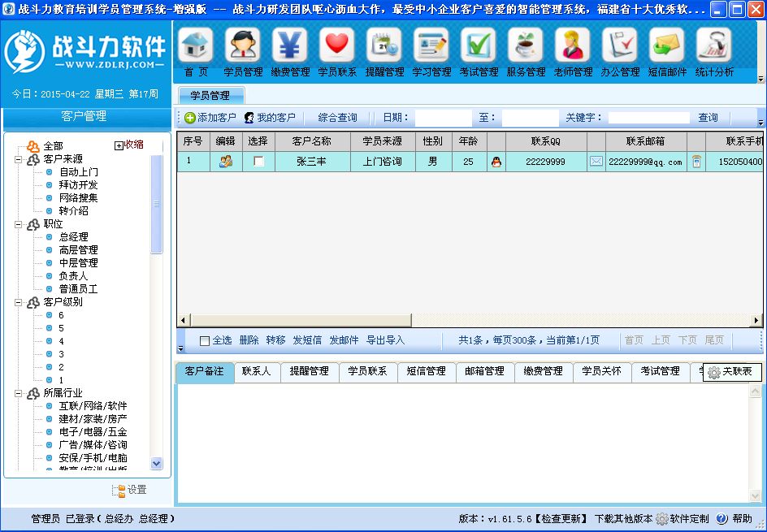The height and width of the screenshot is (532, 767).
Task: Select 自动上门 under 客户来源
Action: coord(79,172)
